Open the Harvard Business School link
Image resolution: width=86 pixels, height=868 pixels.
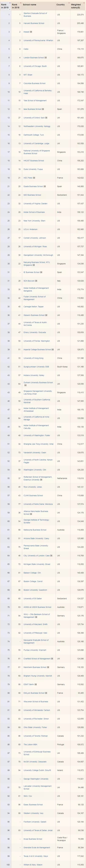[34, 23]
